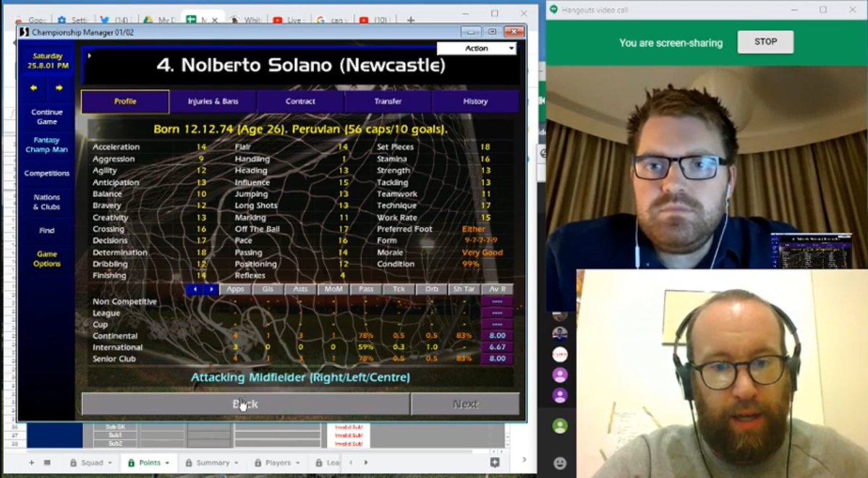Screen dimensions: 868x478
Task: Click the Gls stats column header
Action: click(x=268, y=289)
